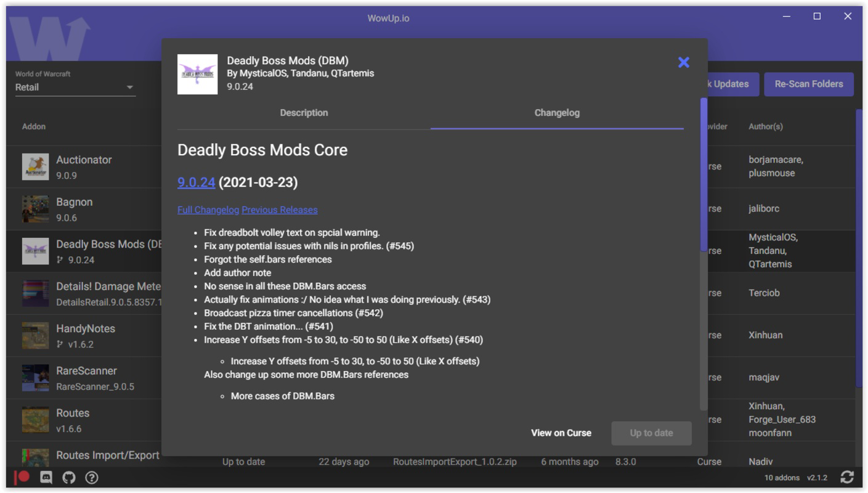The width and height of the screenshot is (868, 493).
Task: Click game version 8.3.0 cell
Action: (x=625, y=462)
